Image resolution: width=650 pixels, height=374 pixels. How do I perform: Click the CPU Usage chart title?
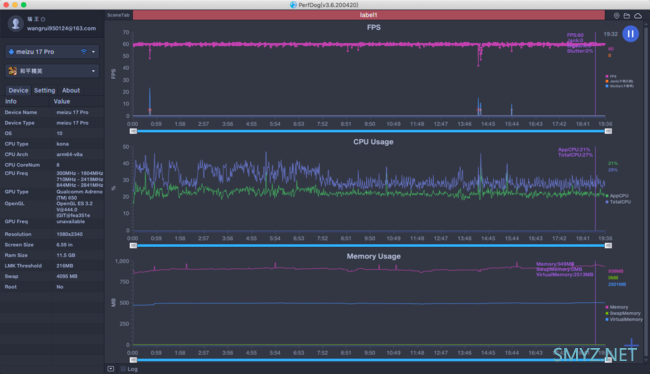373,142
